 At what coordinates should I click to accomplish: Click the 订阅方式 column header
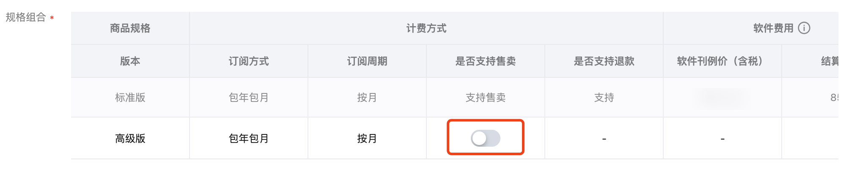pos(248,61)
